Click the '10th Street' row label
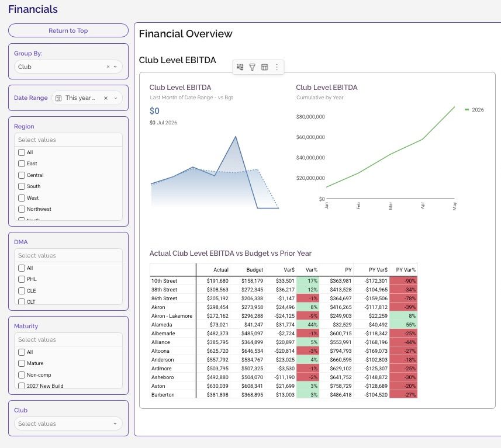 (x=164, y=281)
